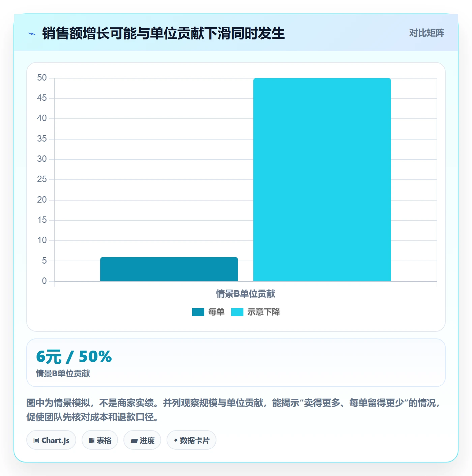Click the cyan 示意下降 legend swatch
This screenshot has height=476, width=472.
coord(237,312)
